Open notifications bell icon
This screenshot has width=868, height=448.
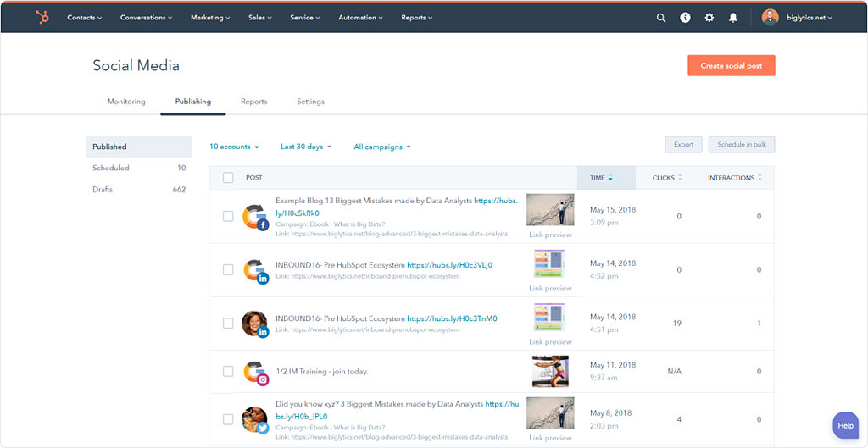point(733,17)
